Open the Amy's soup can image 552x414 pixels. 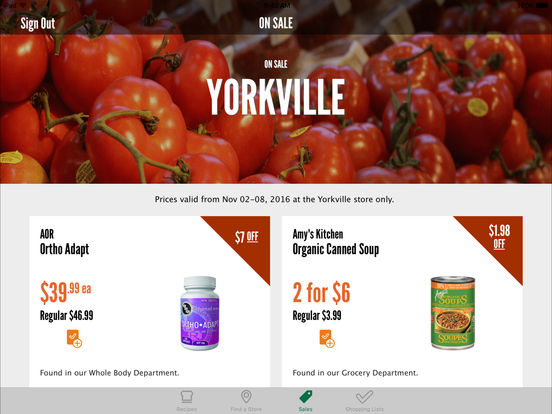pos(453,313)
